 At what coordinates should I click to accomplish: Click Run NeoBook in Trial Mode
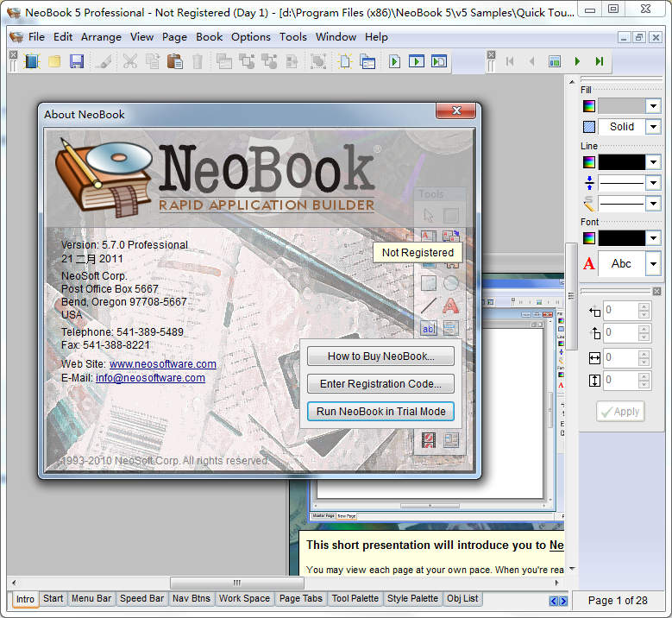(380, 412)
